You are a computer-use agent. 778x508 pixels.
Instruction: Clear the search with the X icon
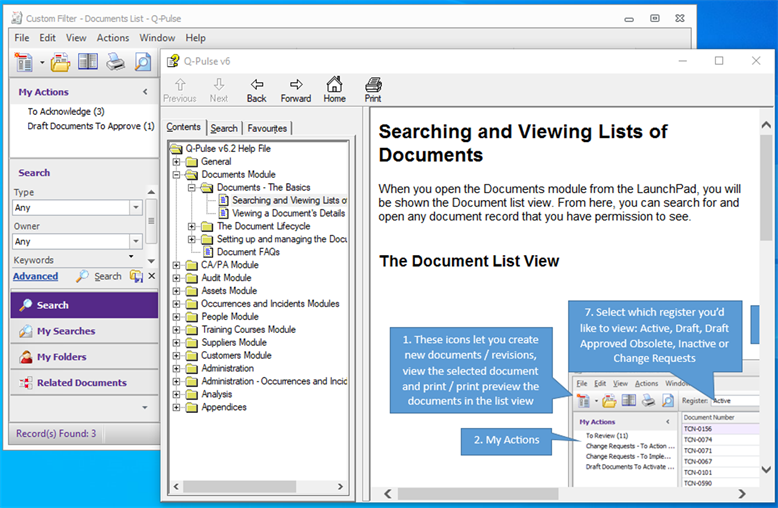tap(152, 276)
